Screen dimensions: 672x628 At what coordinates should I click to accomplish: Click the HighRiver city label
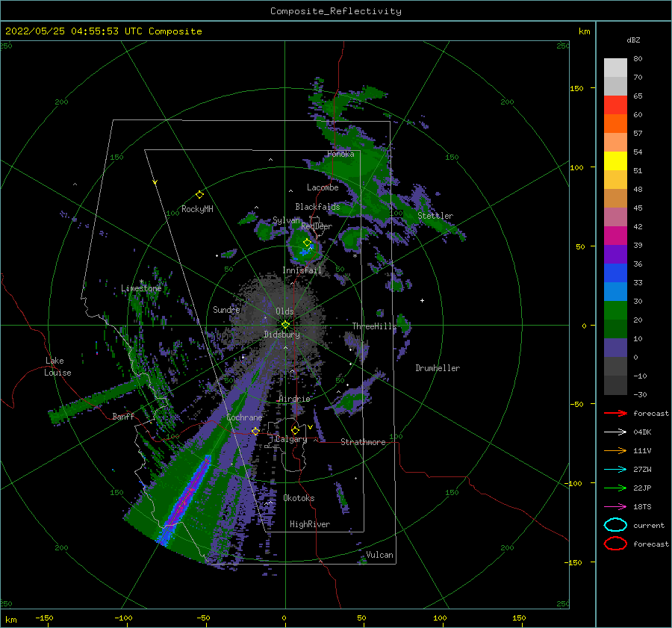tap(310, 524)
